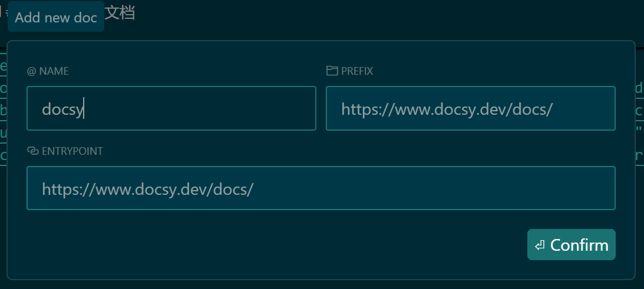Click the PREFIX URL input field
The image size is (644, 289).
tap(471, 108)
